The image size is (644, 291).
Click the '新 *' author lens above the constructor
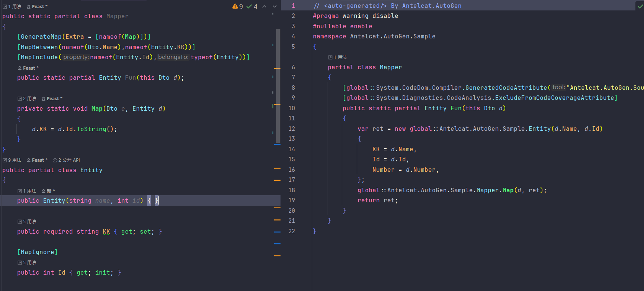[x=48, y=191]
